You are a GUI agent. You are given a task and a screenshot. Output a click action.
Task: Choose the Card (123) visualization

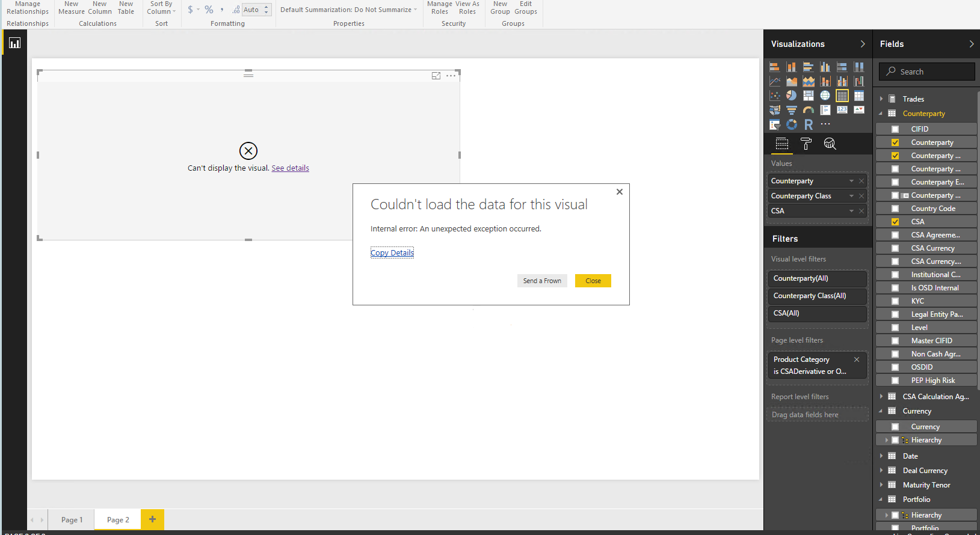(842, 110)
